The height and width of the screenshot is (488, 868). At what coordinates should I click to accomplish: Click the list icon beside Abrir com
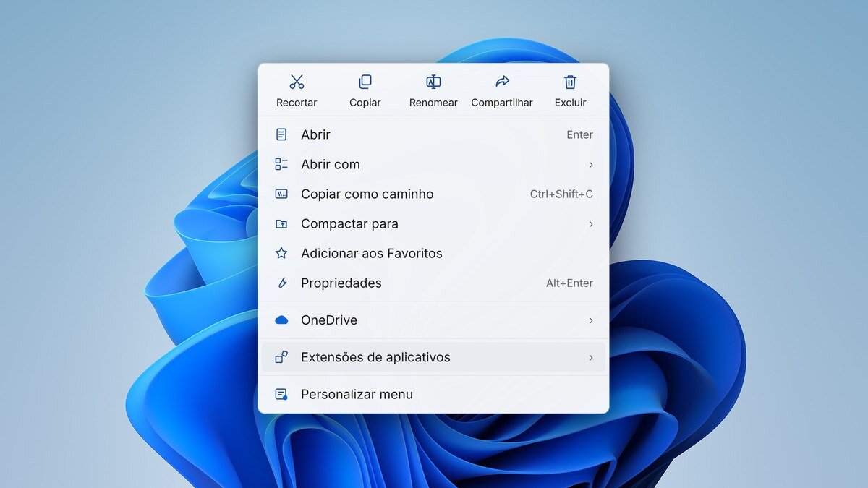point(281,164)
